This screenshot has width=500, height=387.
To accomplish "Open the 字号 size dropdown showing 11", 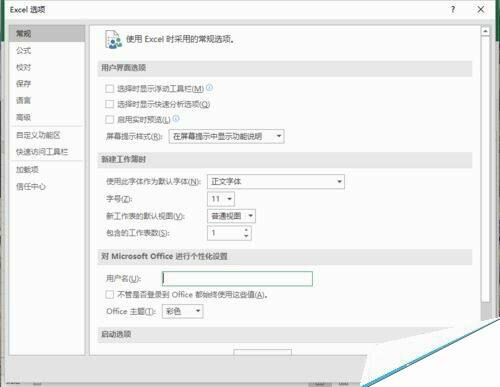I will point(221,199).
